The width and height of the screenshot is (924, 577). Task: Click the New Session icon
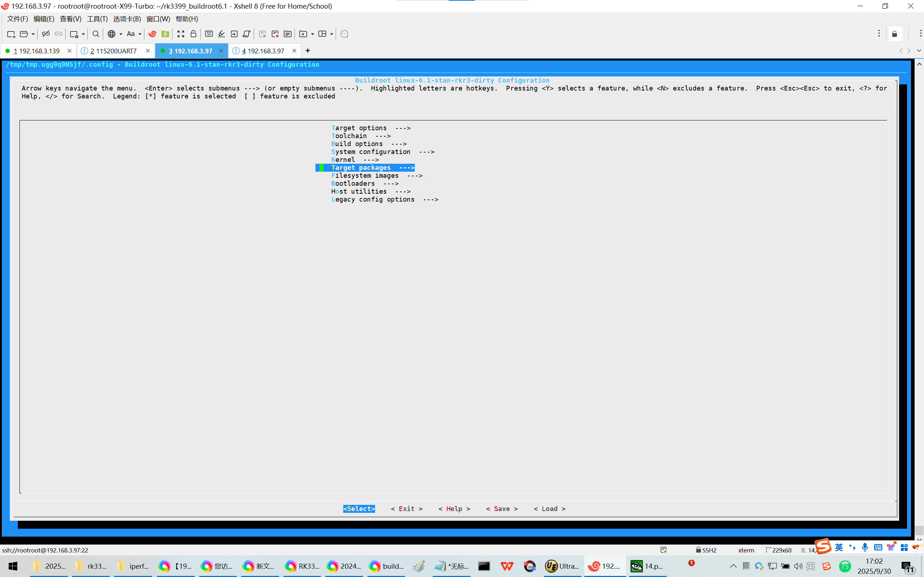click(x=11, y=34)
